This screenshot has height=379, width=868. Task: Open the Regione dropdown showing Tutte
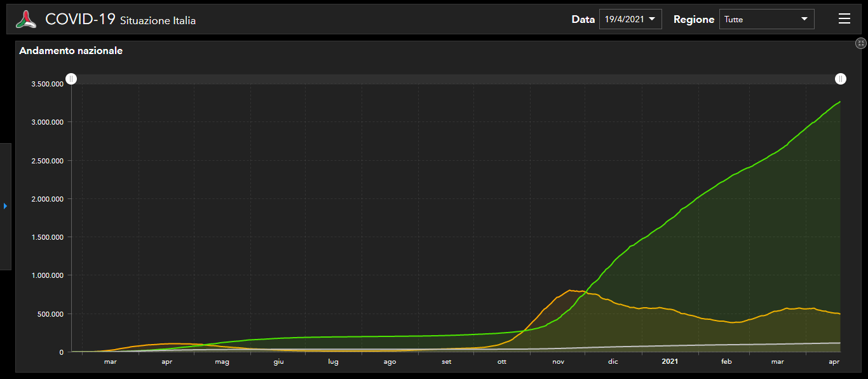tap(766, 19)
